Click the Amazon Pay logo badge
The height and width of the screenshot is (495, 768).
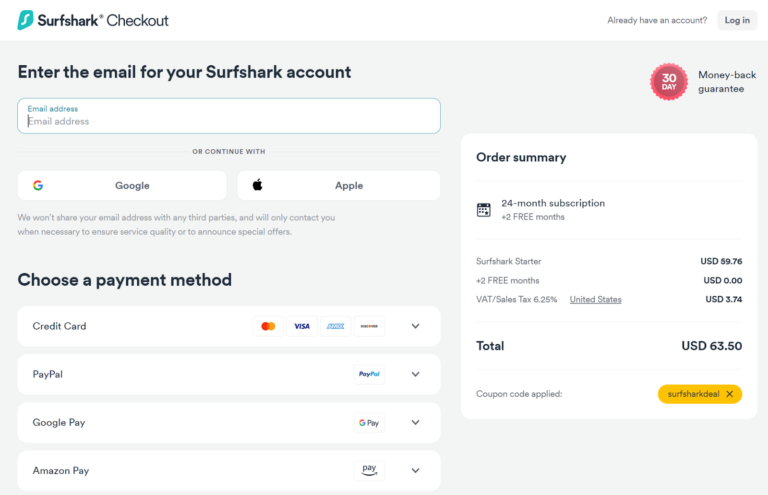pos(369,470)
